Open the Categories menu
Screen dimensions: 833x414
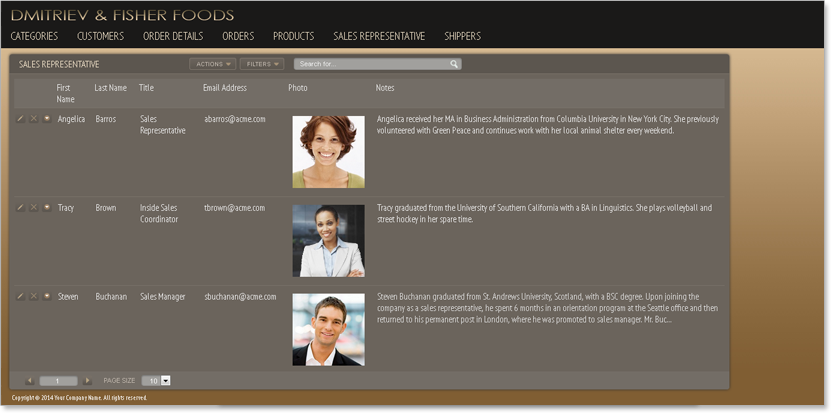click(x=34, y=36)
